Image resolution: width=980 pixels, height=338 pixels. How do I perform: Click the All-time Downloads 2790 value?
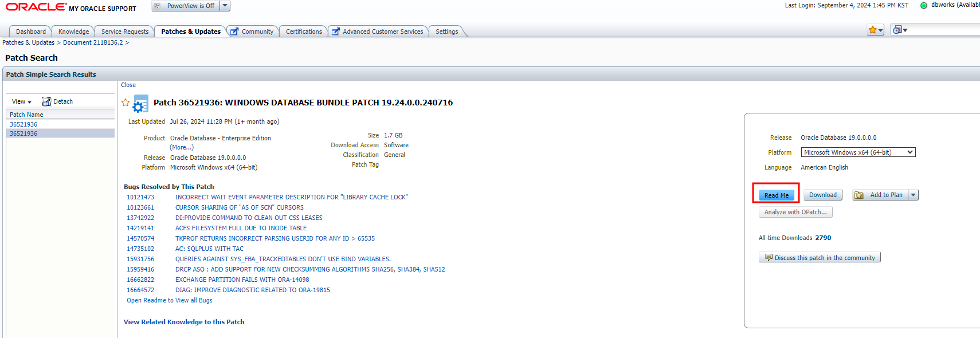(823, 238)
